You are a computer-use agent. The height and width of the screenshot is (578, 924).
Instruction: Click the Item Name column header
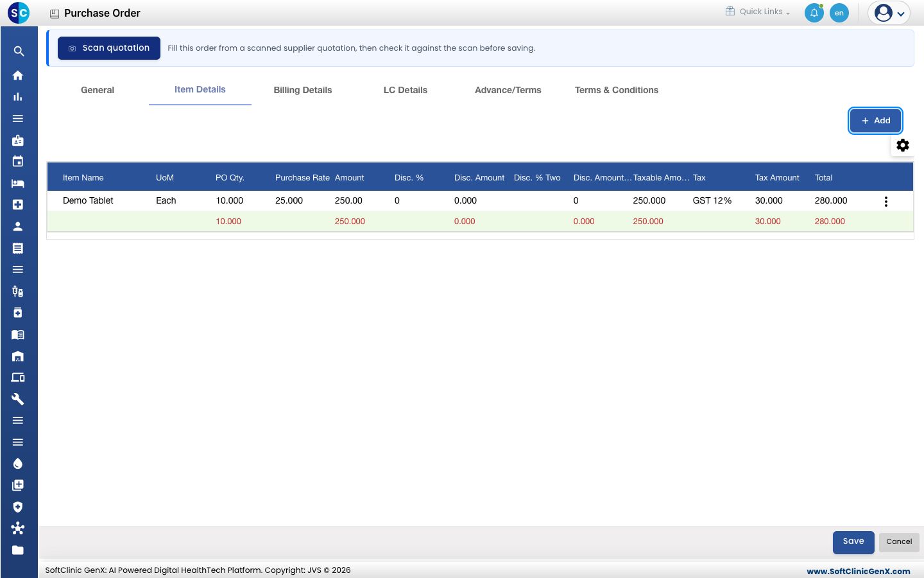tap(83, 178)
